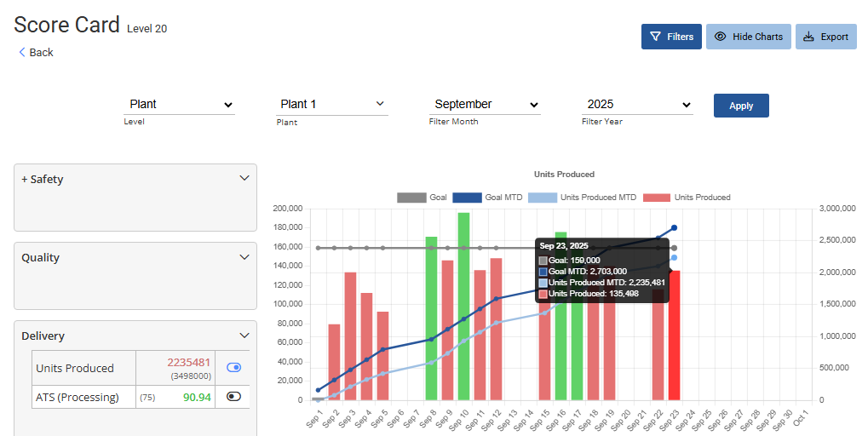Expand the Safety section chevron

(244, 178)
